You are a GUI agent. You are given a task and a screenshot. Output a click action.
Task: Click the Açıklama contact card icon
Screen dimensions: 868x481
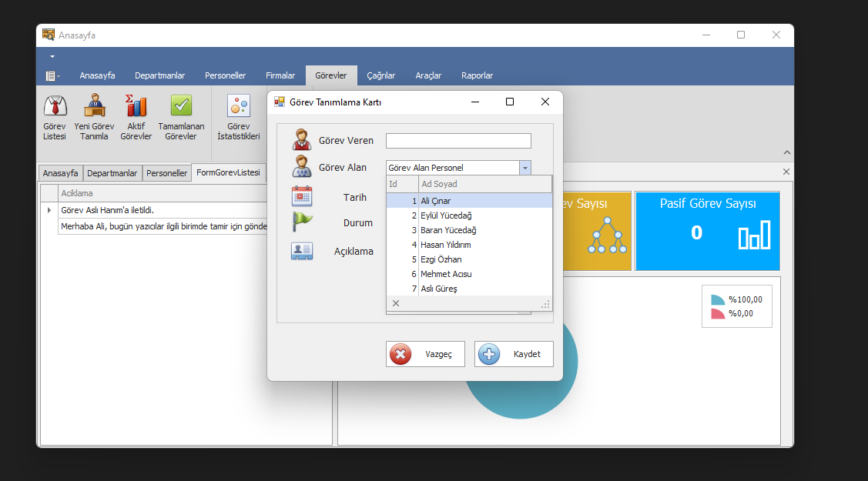pos(302,250)
